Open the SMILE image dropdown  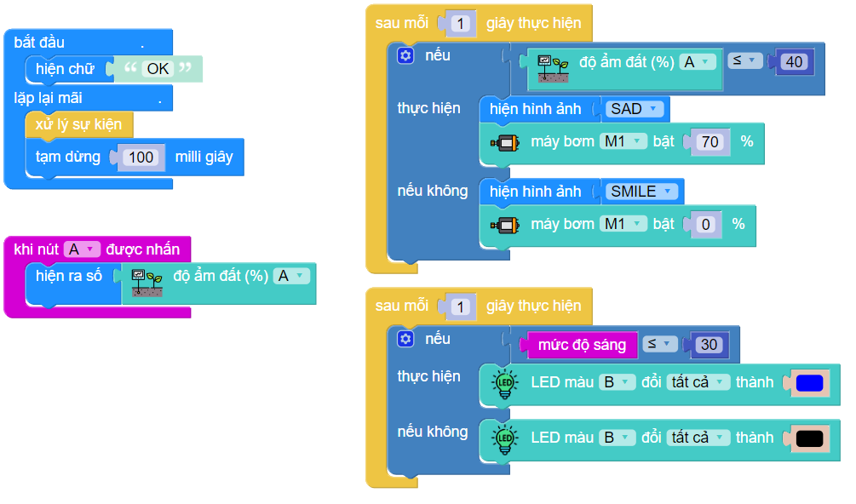click(640, 192)
